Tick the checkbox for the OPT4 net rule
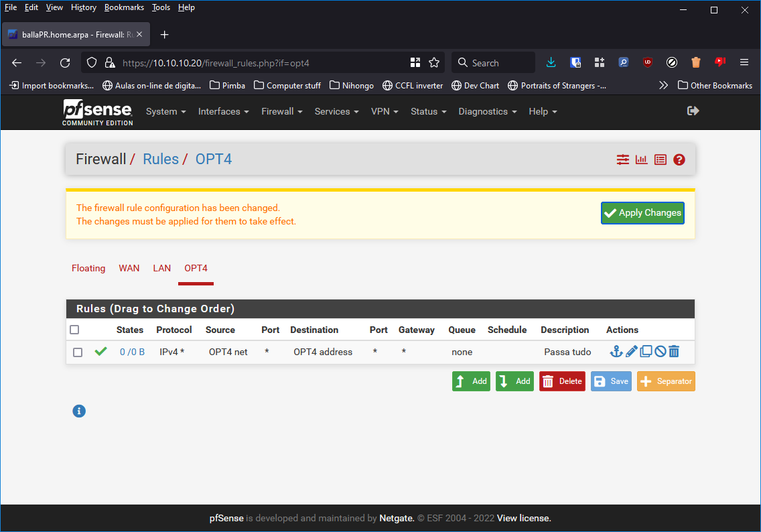761x532 pixels. [78, 352]
